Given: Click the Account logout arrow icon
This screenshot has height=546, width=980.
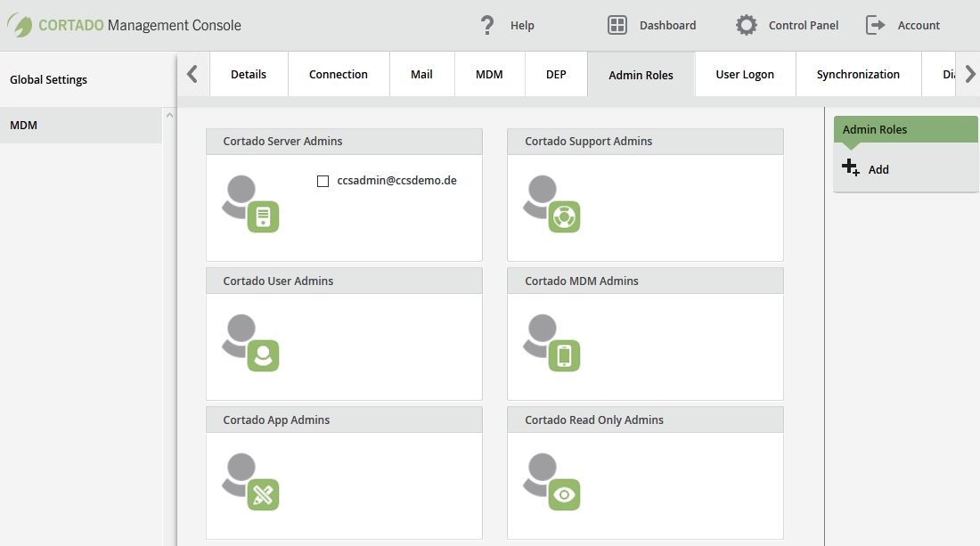Looking at the screenshot, I should coord(875,25).
